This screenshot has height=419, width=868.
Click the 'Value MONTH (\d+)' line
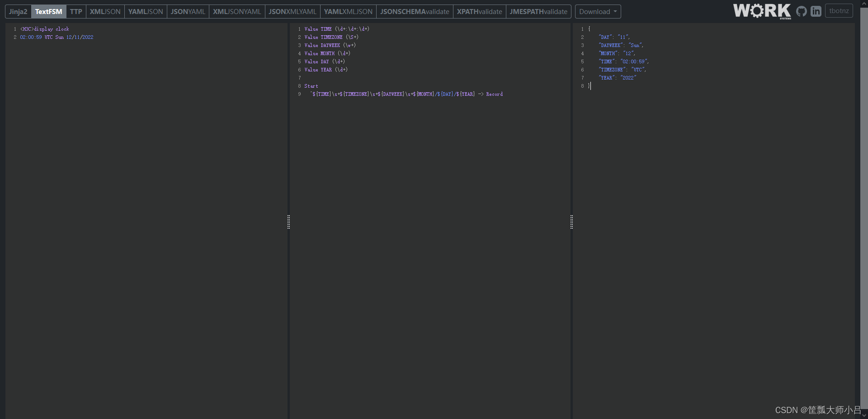[327, 53]
